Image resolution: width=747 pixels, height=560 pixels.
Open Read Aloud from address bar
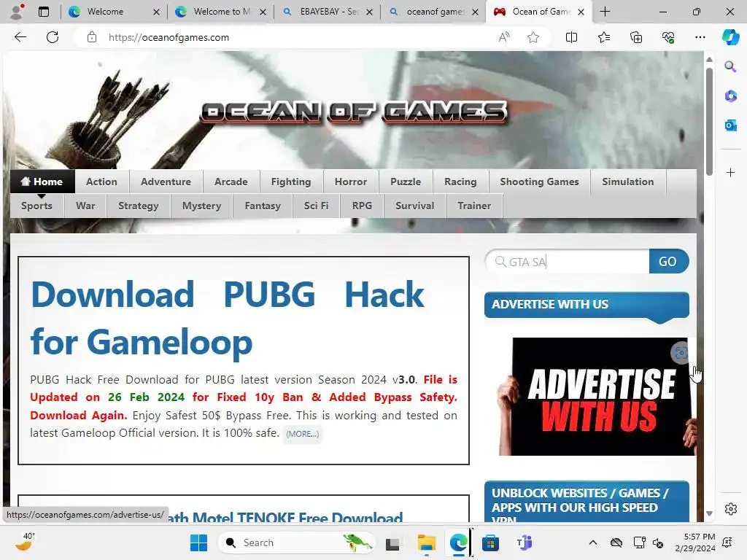pos(504,37)
